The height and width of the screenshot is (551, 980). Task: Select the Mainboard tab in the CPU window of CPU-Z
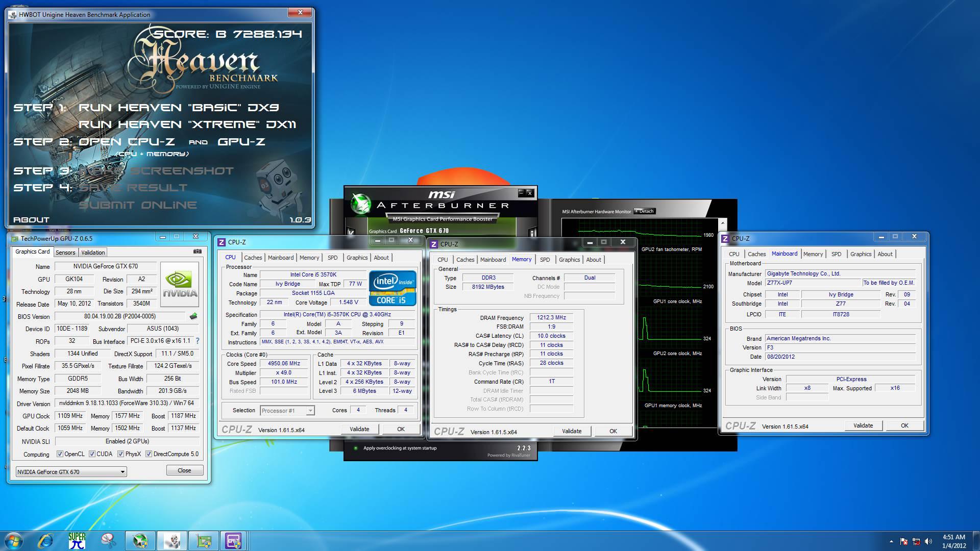(x=281, y=258)
